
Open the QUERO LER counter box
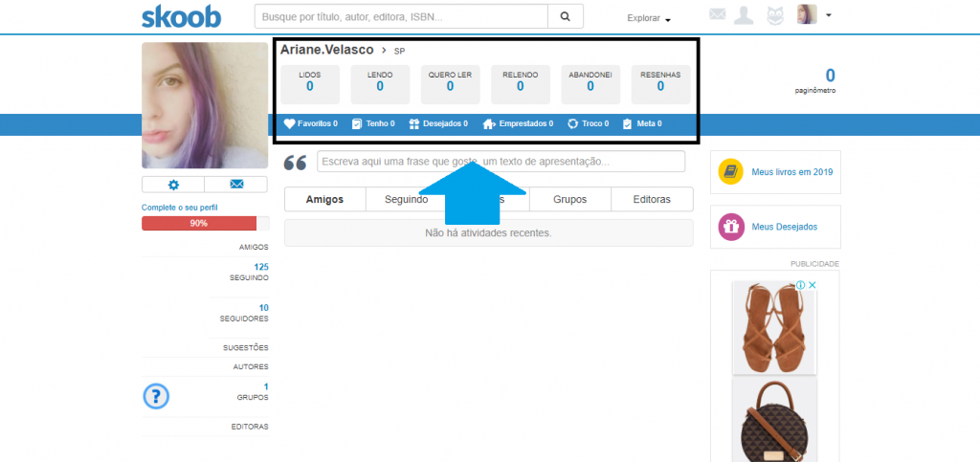[450, 84]
